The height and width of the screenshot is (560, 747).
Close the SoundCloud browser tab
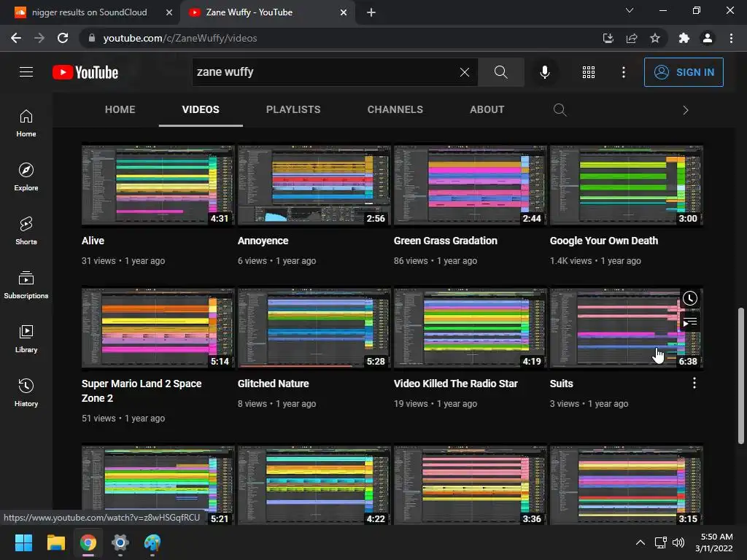[x=169, y=12]
